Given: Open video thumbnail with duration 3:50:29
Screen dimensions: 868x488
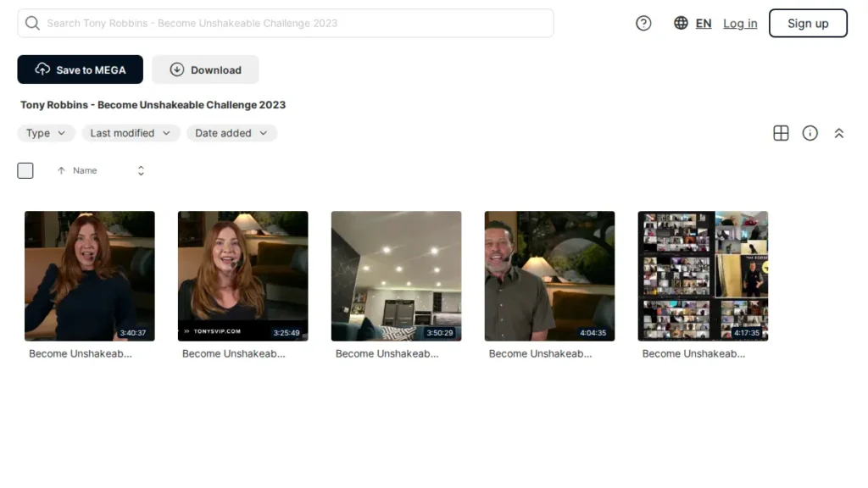Looking at the screenshot, I should pyautogui.click(x=397, y=276).
